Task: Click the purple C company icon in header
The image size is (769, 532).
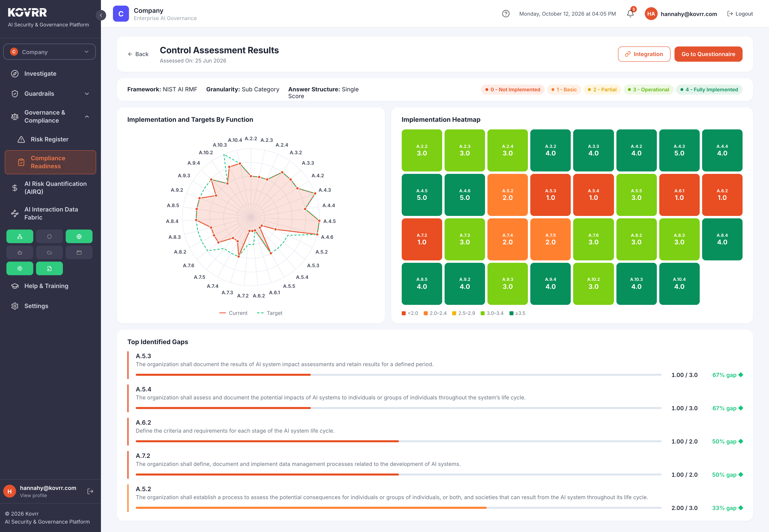Action: click(x=121, y=14)
